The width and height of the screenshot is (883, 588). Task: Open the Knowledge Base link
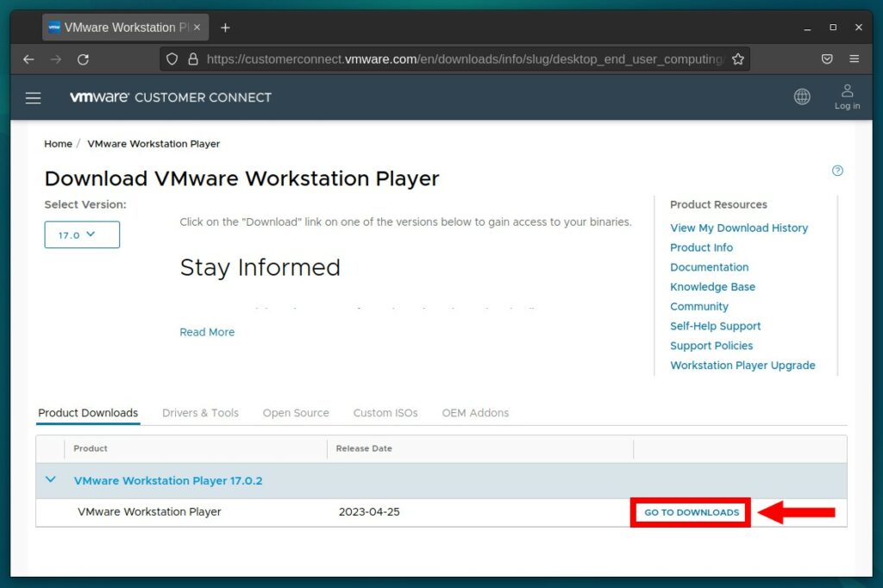click(712, 287)
